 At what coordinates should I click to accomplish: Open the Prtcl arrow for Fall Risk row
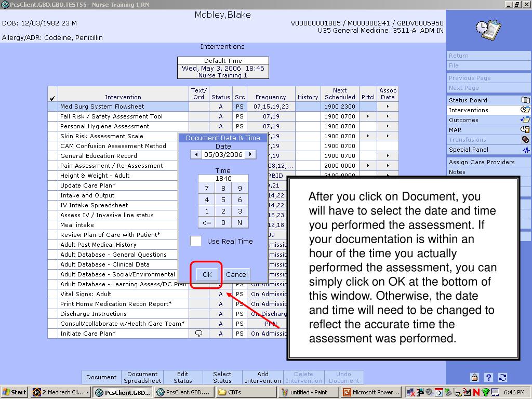click(x=368, y=116)
